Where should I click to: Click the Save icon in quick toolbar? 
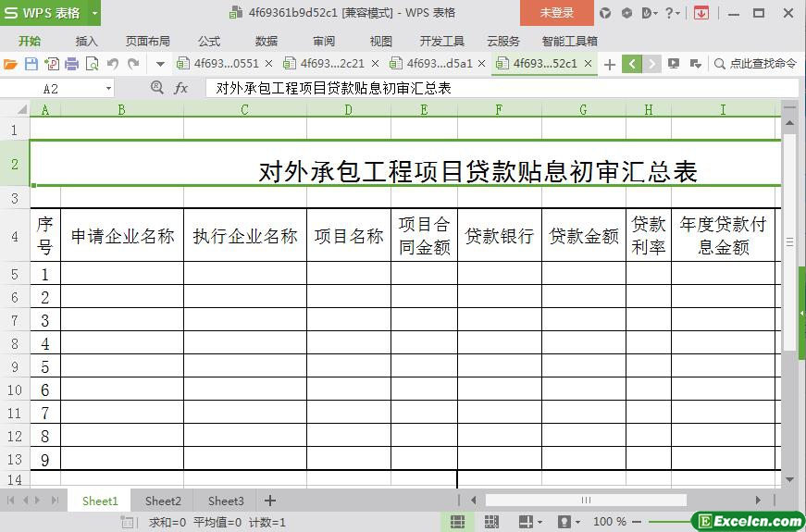[31, 64]
